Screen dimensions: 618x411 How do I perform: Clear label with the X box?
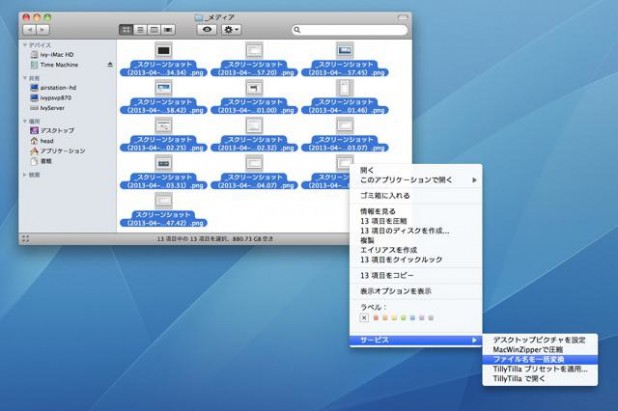click(x=365, y=317)
